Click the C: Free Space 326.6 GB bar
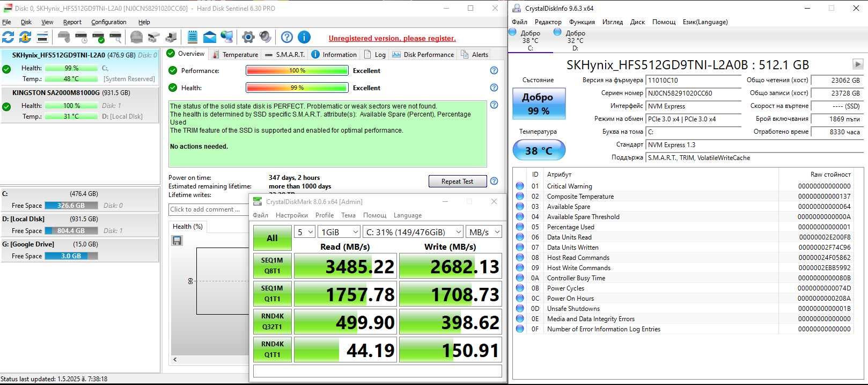Screen dimensions: 868x385 (71, 205)
